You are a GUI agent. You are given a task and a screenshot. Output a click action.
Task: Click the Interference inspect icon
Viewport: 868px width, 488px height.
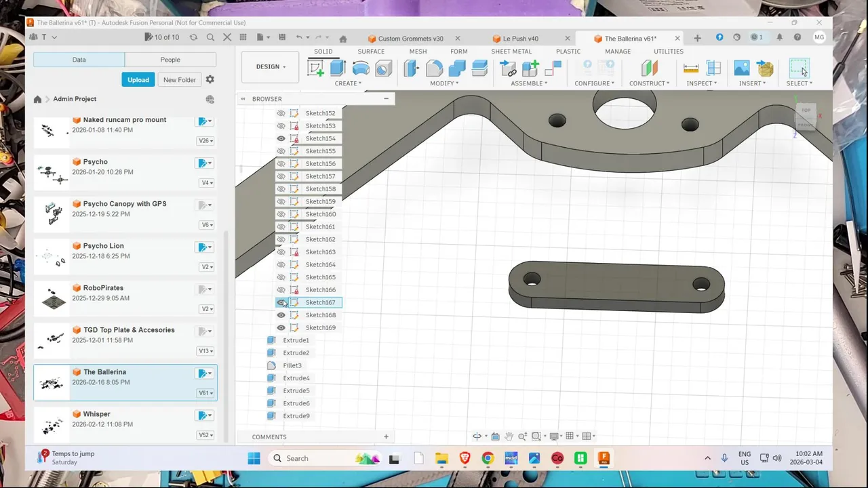tap(713, 68)
